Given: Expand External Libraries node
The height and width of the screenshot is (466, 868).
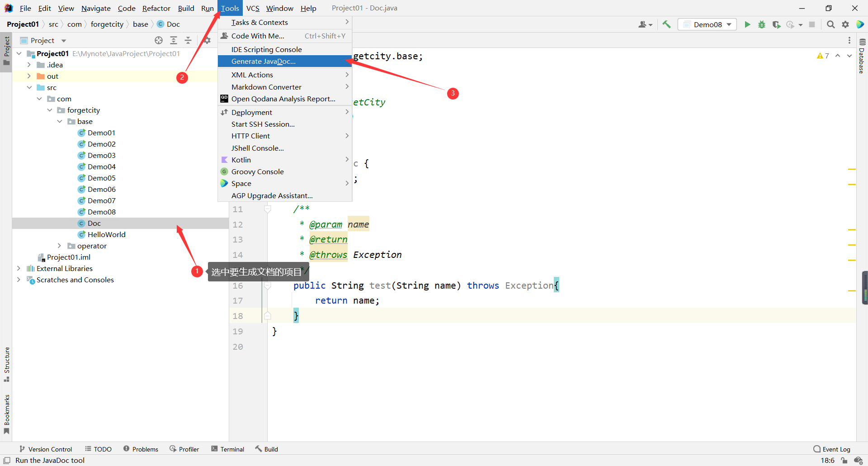Looking at the screenshot, I should [19, 268].
